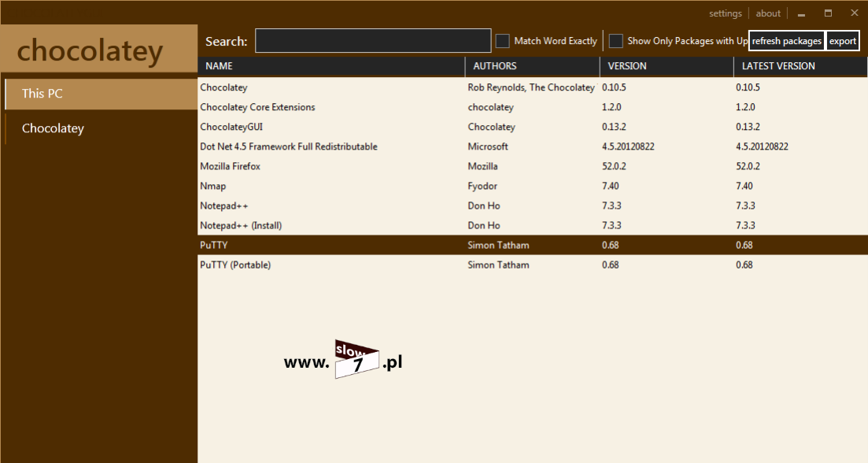Select the Notepad++ package row

pos(533,206)
